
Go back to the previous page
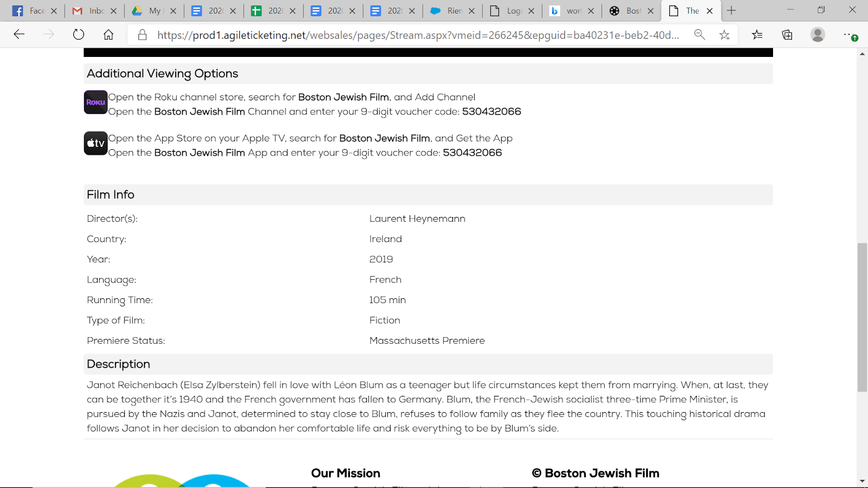(x=19, y=35)
